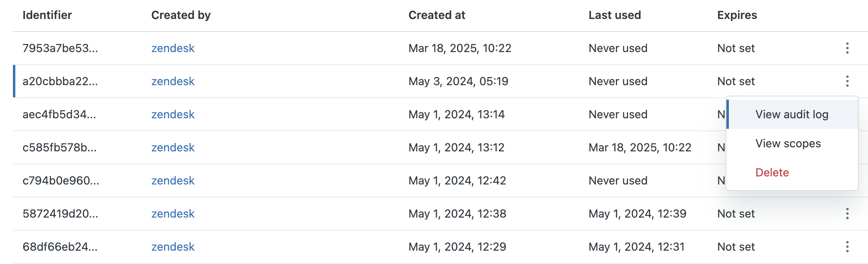The image size is (868, 264).
Task: Open three-dot menu for 5872419d20 token
Action: point(847,214)
